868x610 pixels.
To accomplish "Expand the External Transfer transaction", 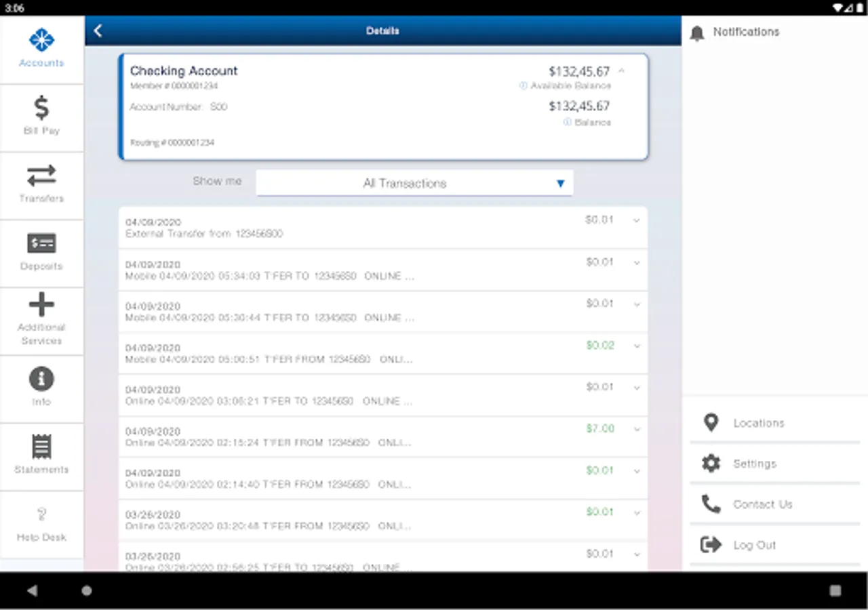I will 383,228.
